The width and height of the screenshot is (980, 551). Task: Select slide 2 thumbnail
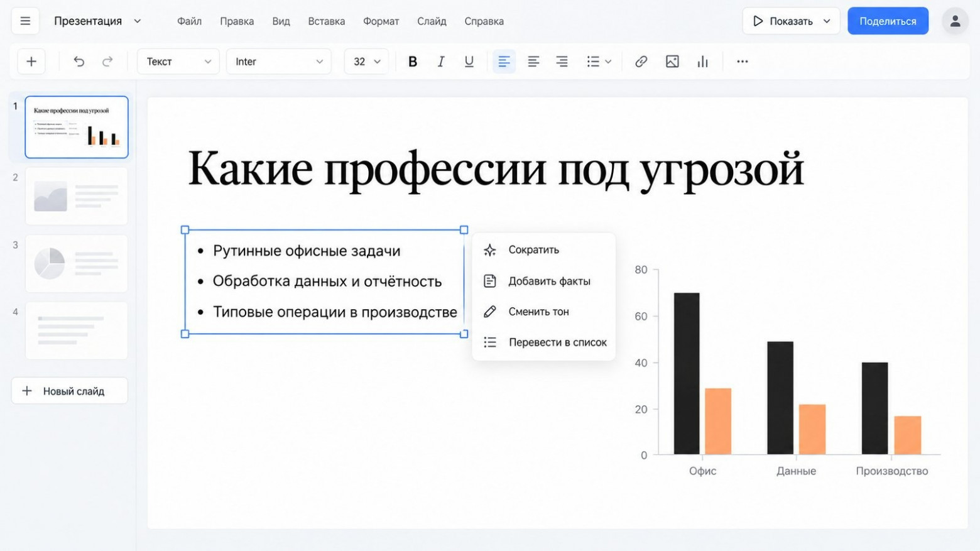coord(77,196)
